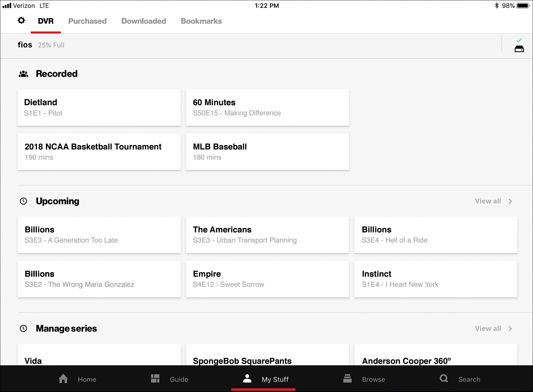The height and width of the screenshot is (392, 533).
Task: Open Browse label in bottom bar
Action: (x=373, y=379)
